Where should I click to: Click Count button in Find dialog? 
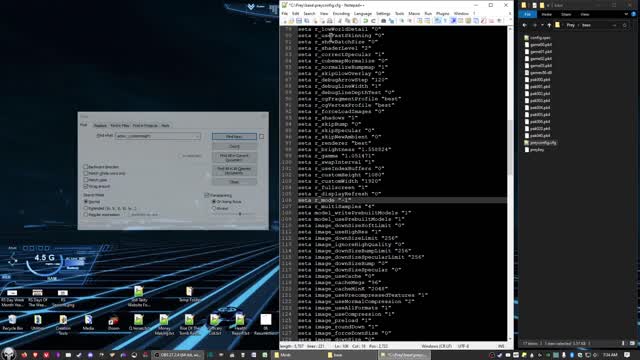tap(234, 146)
